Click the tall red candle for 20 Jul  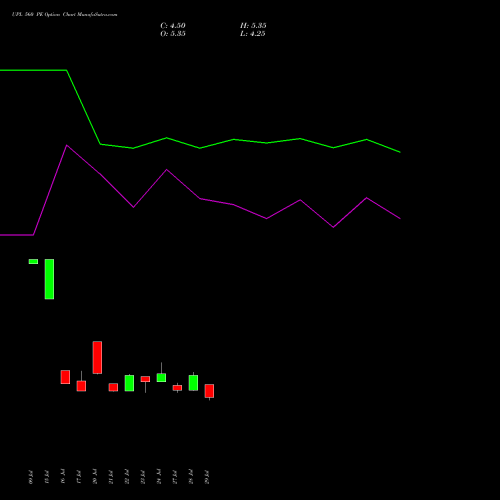point(97,357)
